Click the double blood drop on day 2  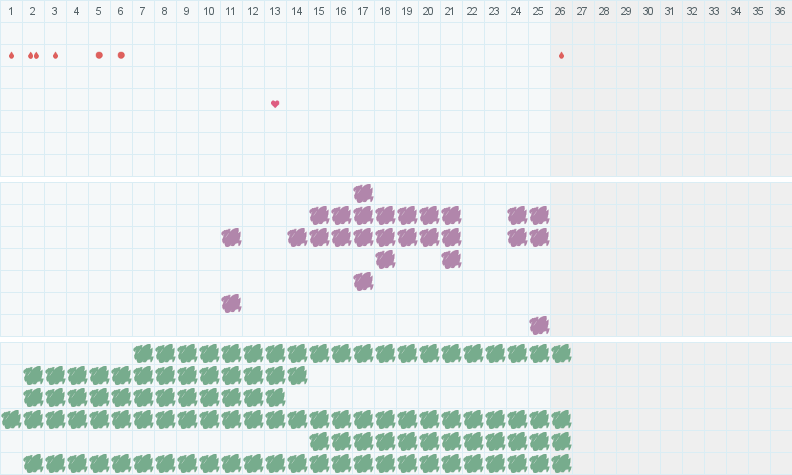coord(33,55)
